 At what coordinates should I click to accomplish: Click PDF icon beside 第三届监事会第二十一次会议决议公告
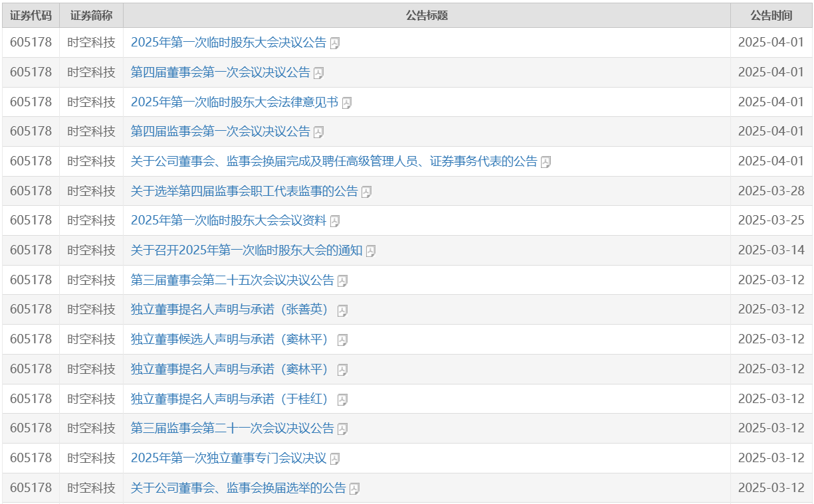(x=342, y=429)
